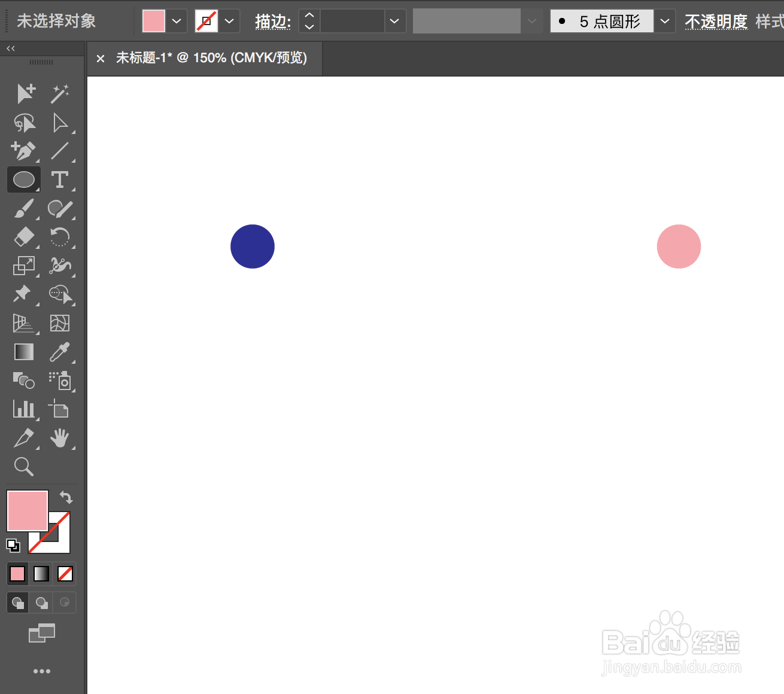Swap fill and stroke colors

coord(66,497)
